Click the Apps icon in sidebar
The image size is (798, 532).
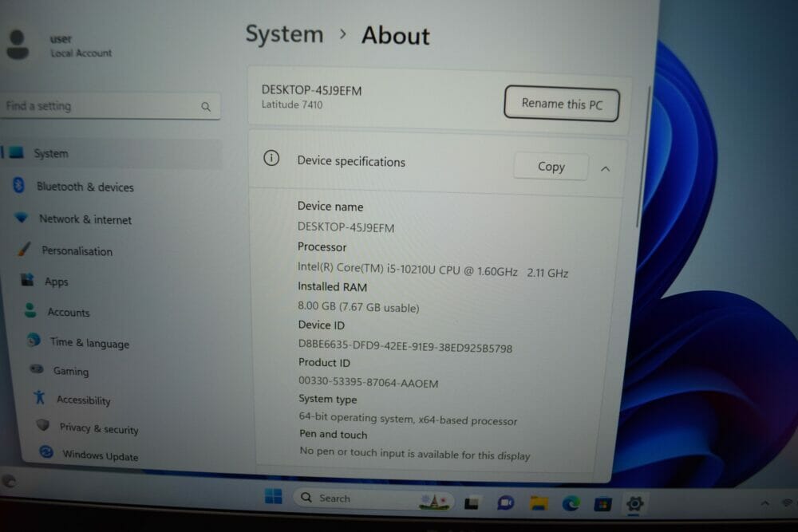pos(27,280)
